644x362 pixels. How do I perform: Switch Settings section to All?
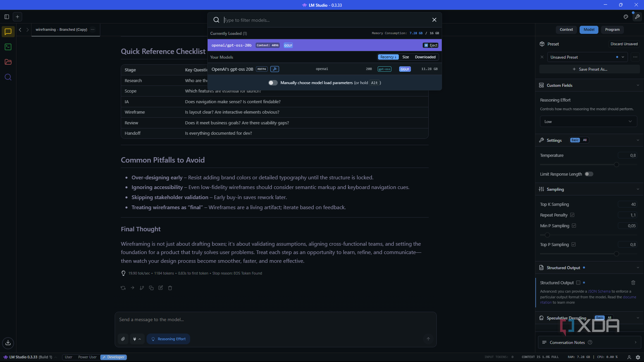585,140
